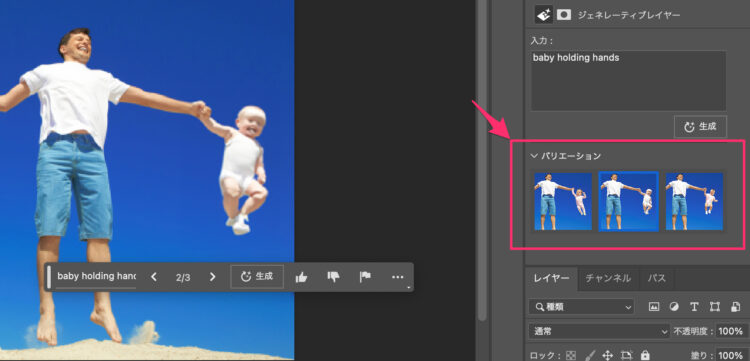Collapse the バリエーション section chevron
The height and width of the screenshot is (361, 750).
pos(534,156)
